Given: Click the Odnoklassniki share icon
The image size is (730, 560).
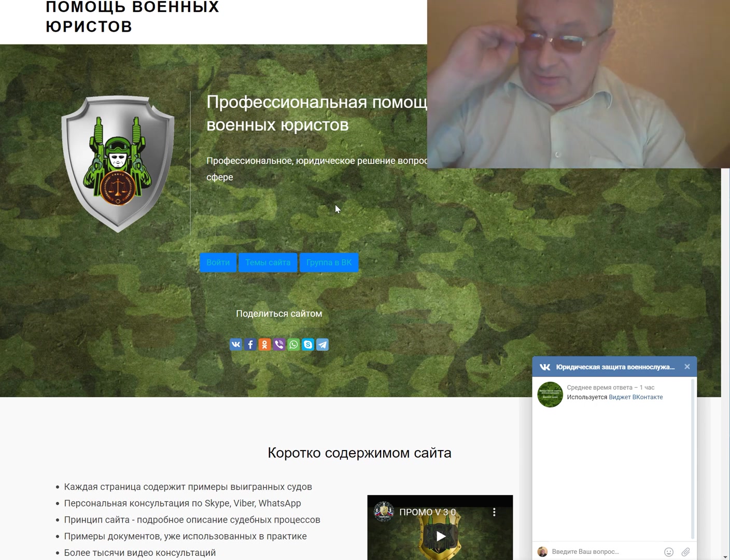Looking at the screenshot, I should click(x=264, y=345).
